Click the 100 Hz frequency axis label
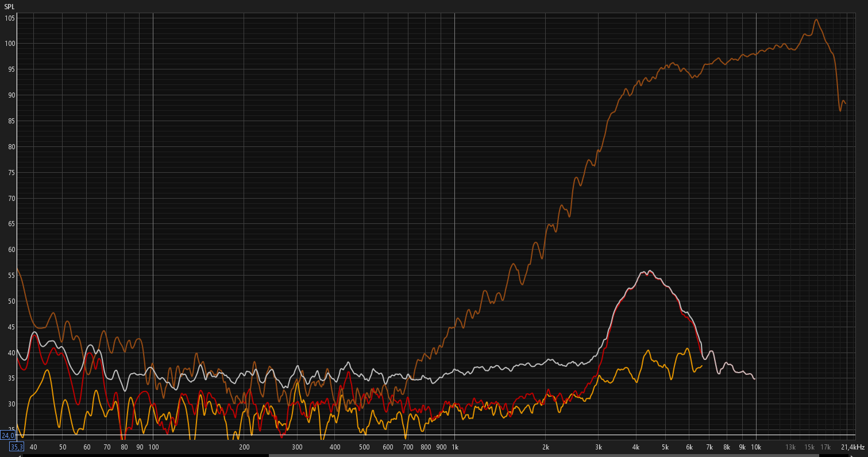Viewport: 868px width, 457px height. pyautogui.click(x=153, y=447)
